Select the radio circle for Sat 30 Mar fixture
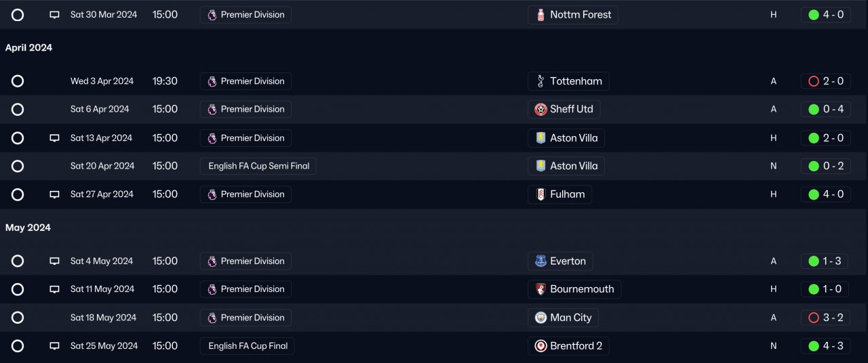 click(18, 15)
